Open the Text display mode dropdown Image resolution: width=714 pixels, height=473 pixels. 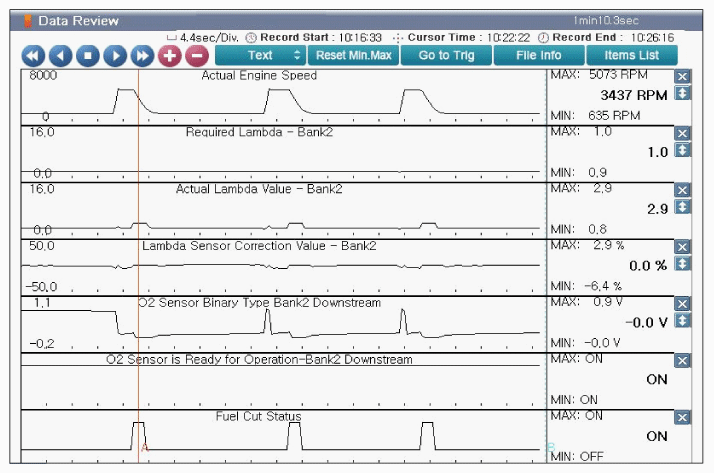(260, 55)
